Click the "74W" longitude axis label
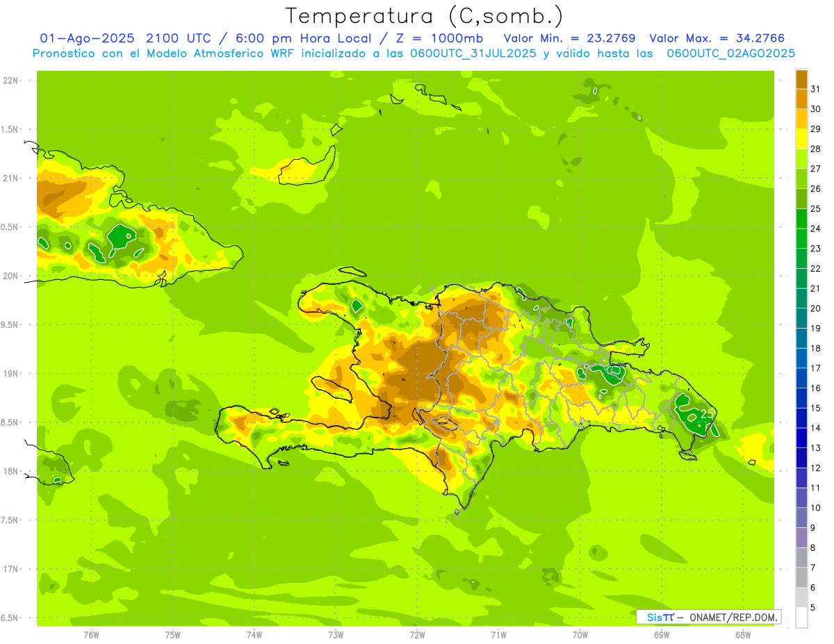Screen dimensions: 834x644 point(254,634)
